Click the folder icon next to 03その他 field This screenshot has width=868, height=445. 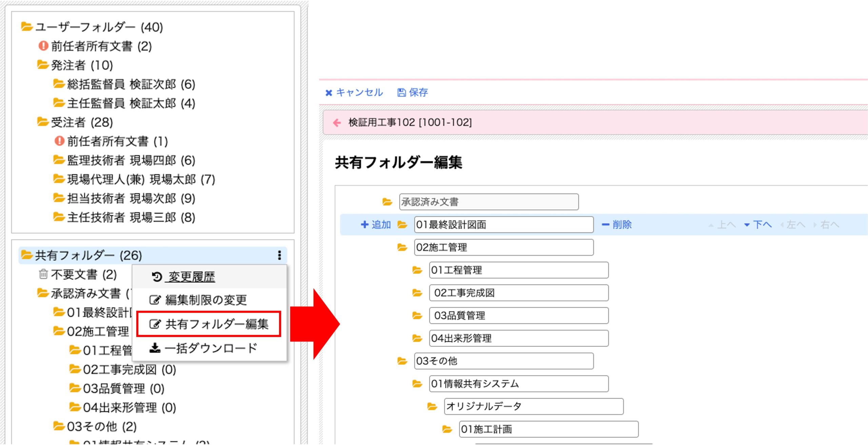click(x=402, y=361)
